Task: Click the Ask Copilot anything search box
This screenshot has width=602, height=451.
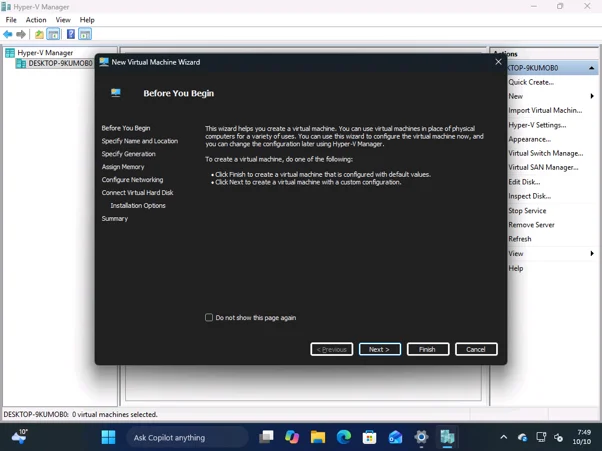Action: point(187,438)
